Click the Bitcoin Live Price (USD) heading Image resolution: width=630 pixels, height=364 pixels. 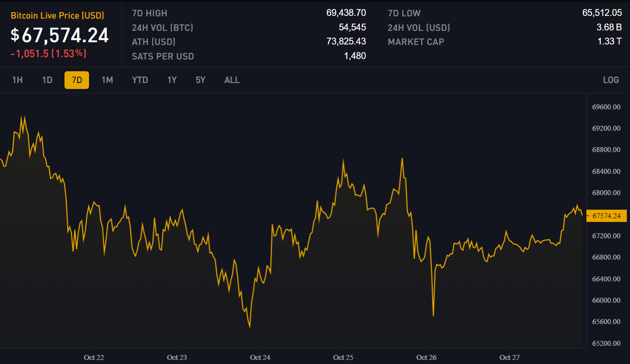point(57,16)
